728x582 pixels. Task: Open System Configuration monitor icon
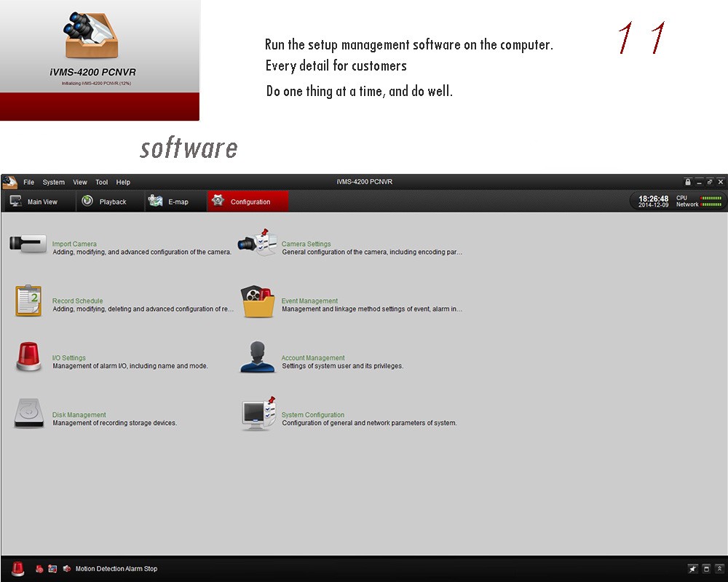point(258,414)
